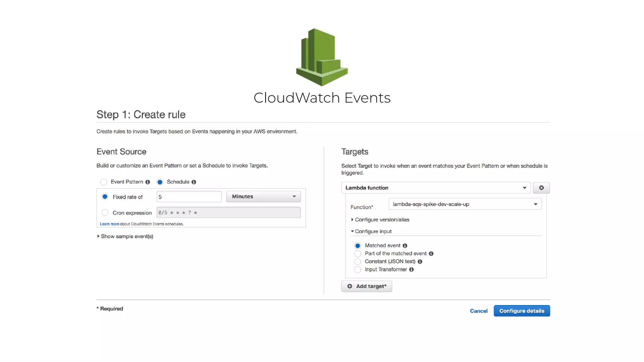The height and width of the screenshot is (362, 644).
Task: Expand Configure version/alias section
Action: (380, 220)
